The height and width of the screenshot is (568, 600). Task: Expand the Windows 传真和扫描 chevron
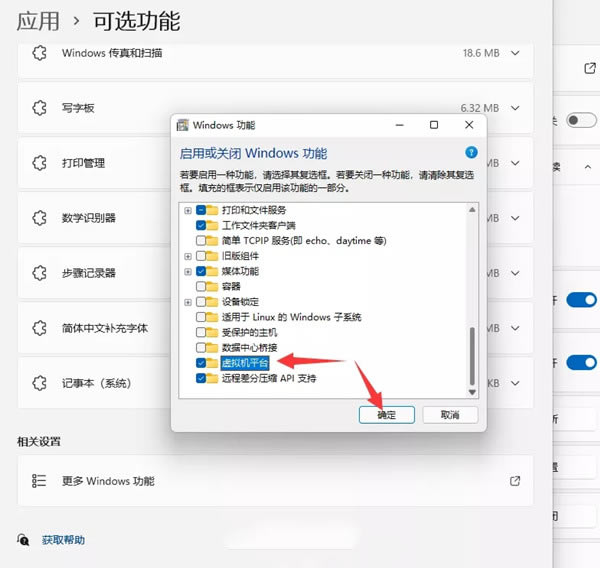coord(515,53)
